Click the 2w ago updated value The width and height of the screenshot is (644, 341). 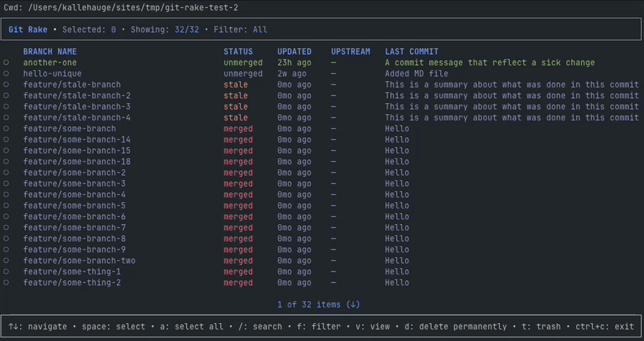click(x=292, y=74)
